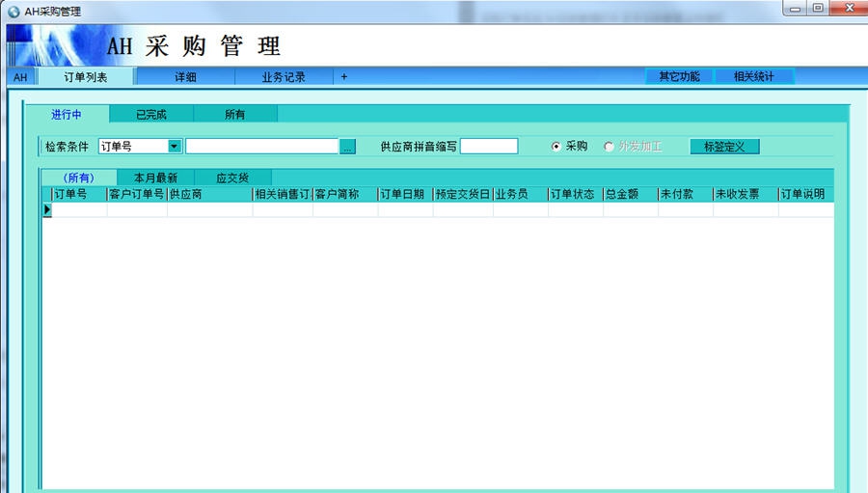
Task: Open the 相关统计 menu button
Action: point(754,76)
